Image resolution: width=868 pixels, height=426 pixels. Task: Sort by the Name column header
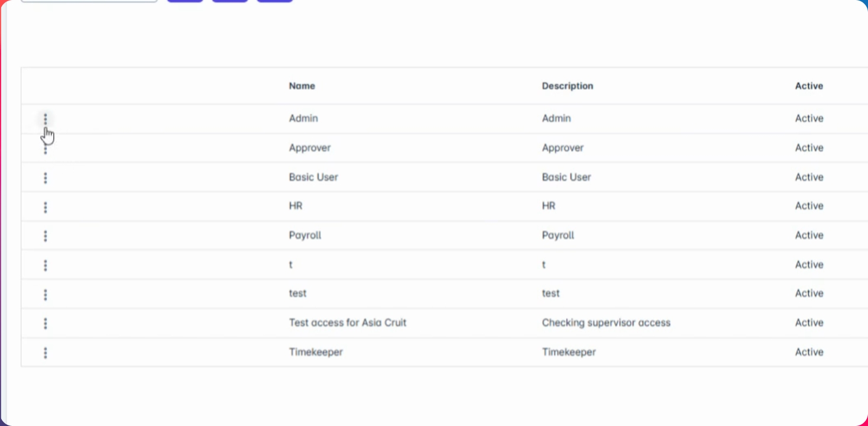tap(302, 86)
